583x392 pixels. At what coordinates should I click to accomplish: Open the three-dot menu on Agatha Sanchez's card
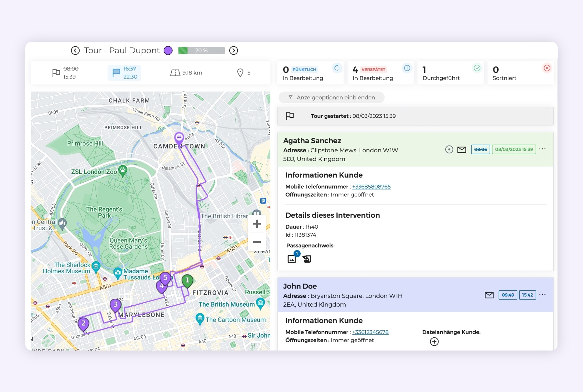tap(543, 149)
